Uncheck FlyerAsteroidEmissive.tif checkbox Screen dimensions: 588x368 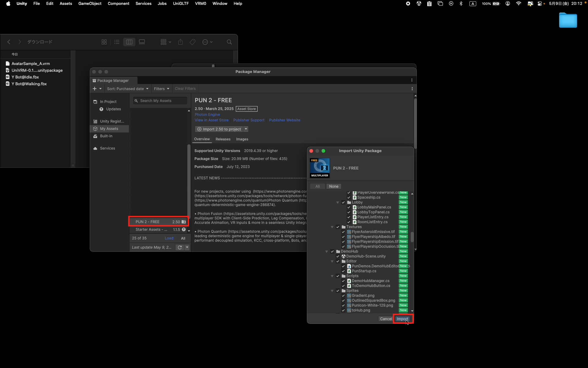(343, 232)
